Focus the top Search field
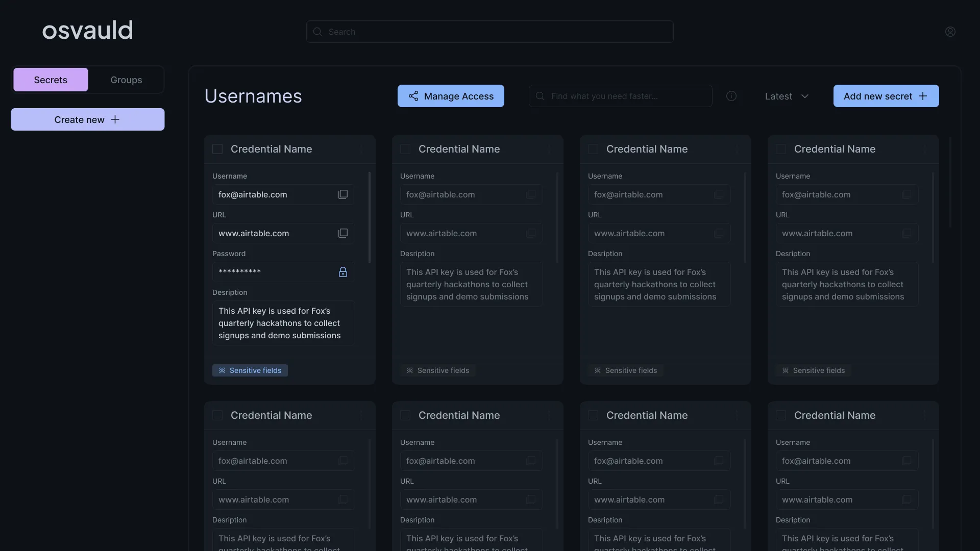This screenshot has width=980, height=551. (x=490, y=32)
